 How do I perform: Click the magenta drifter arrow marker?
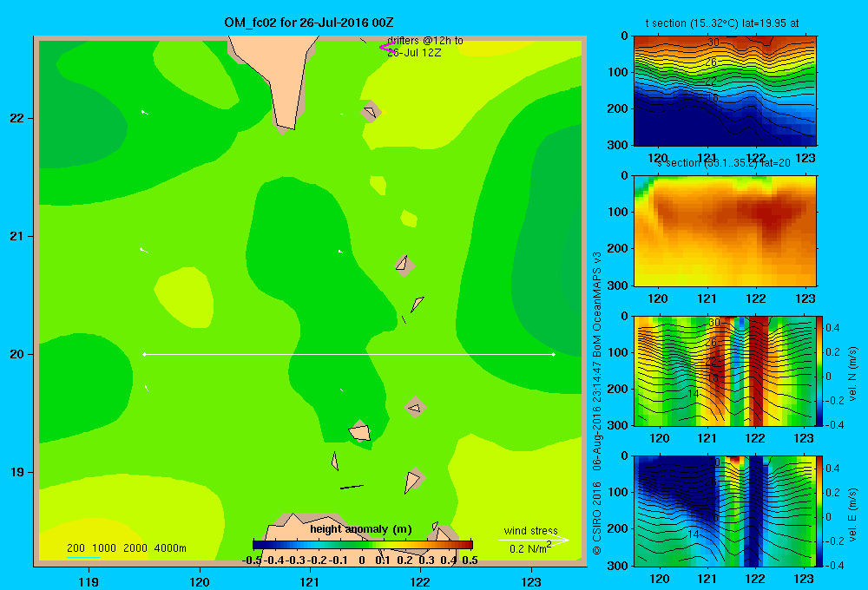(386, 48)
